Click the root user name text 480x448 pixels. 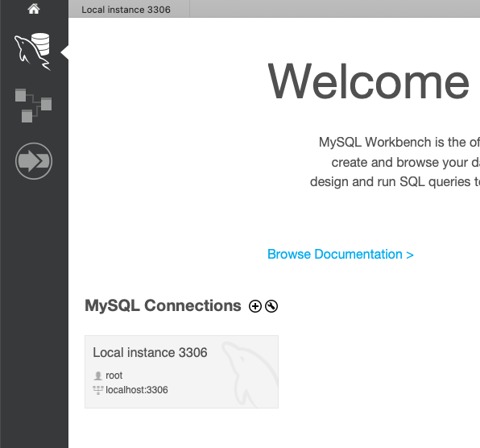pyautogui.click(x=114, y=375)
